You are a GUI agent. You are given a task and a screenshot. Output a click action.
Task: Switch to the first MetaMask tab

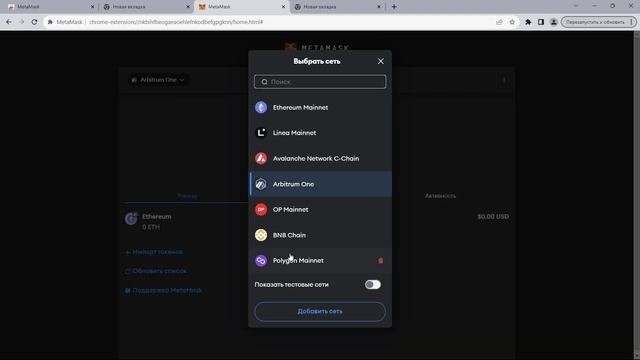(x=51, y=7)
